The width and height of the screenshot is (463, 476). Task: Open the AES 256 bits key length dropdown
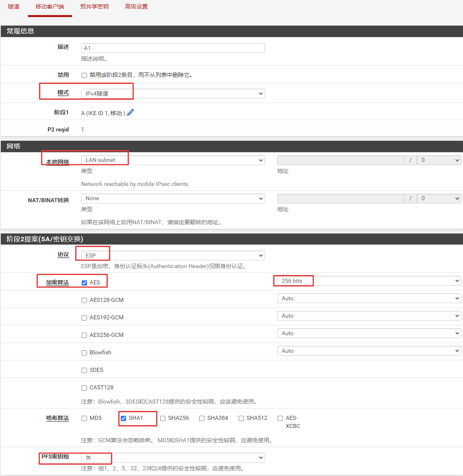point(369,281)
